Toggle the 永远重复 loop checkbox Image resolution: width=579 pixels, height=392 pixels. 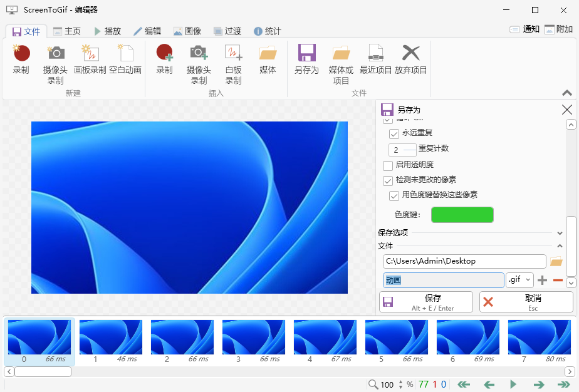point(394,133)
